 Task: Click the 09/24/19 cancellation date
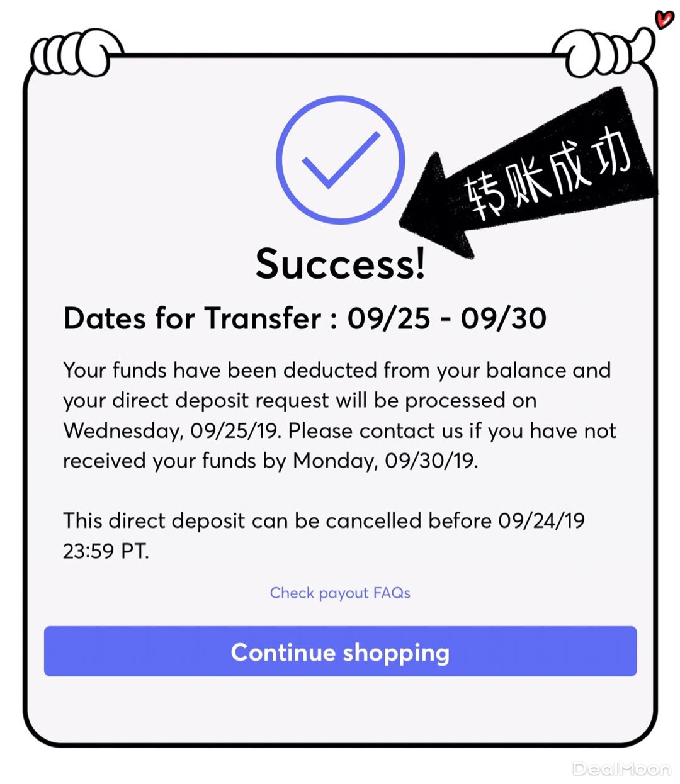[541, 521]
